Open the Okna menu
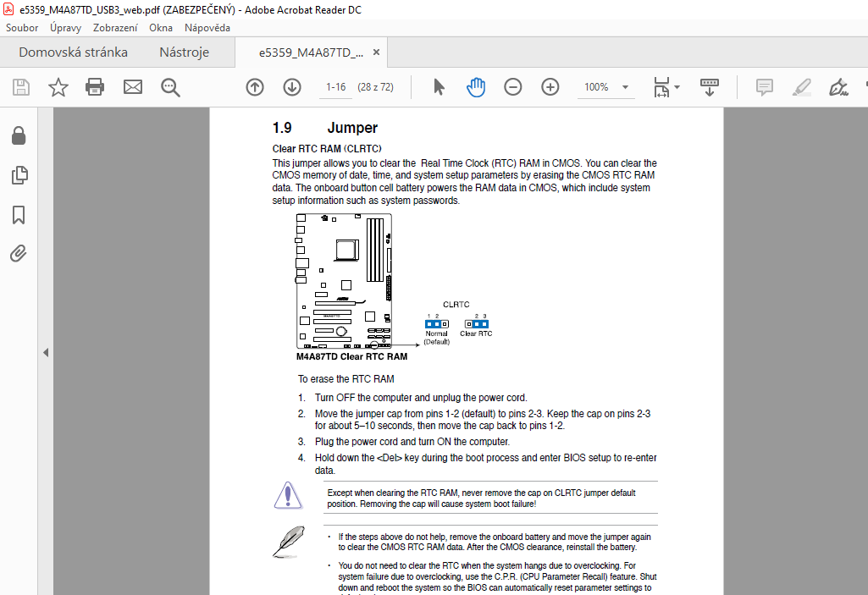 [161, 28]
